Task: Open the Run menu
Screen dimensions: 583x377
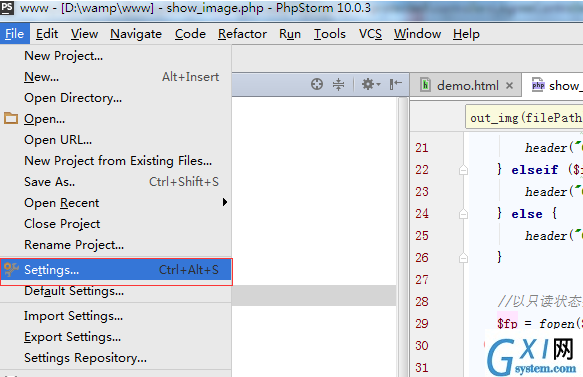Action: point(290,34)
